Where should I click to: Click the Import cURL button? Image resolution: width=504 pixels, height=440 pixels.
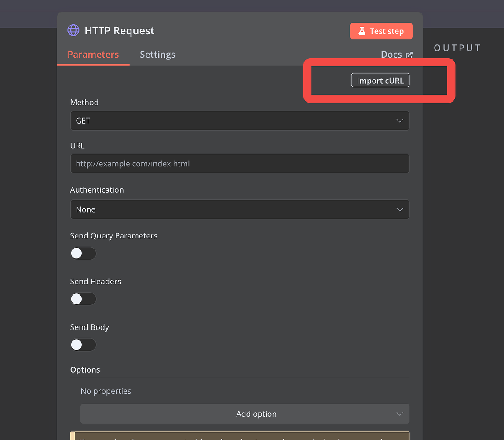[380, 80]
